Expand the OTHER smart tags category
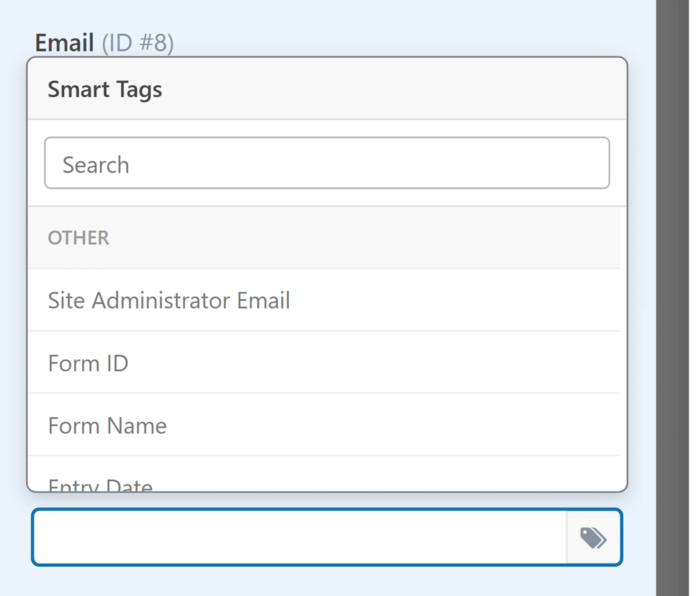Screen dimensions: 700x596 78,238
